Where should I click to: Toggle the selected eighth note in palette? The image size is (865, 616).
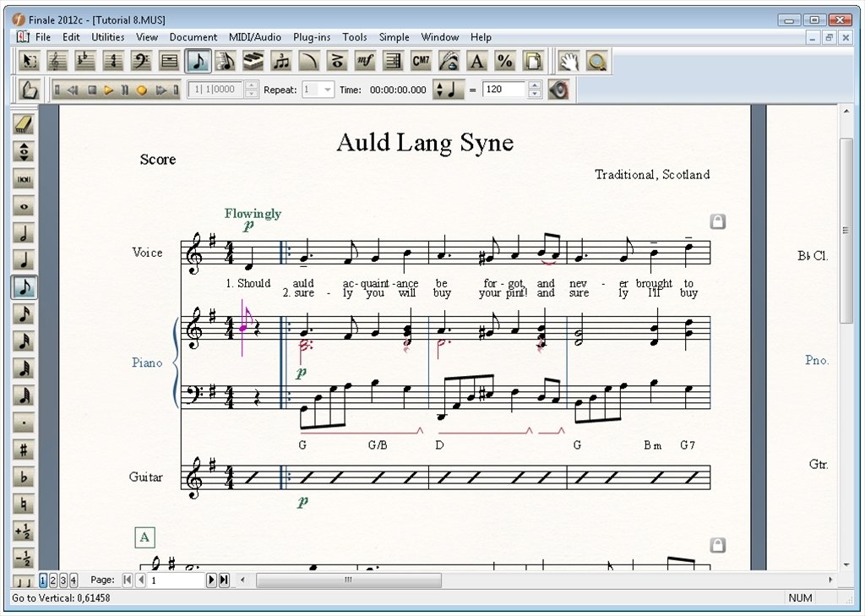24,287
